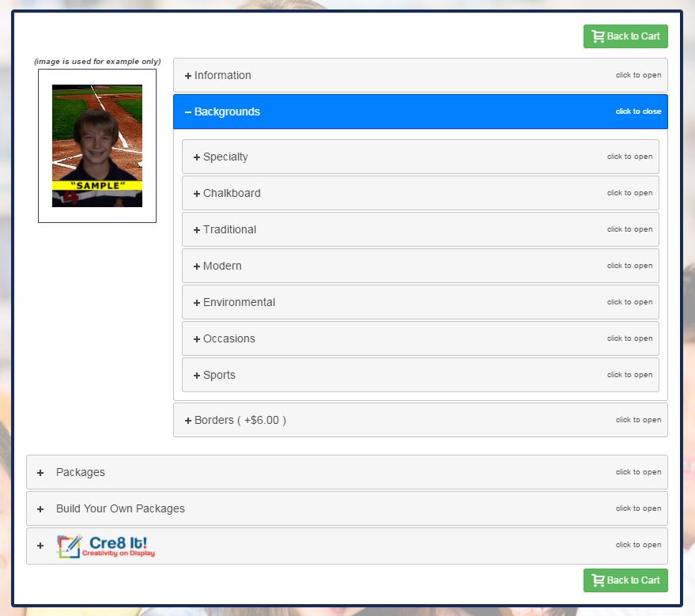Click the plus icon beside Information
This screenshot has width=695, height=616.
click(x=188, y=76)
